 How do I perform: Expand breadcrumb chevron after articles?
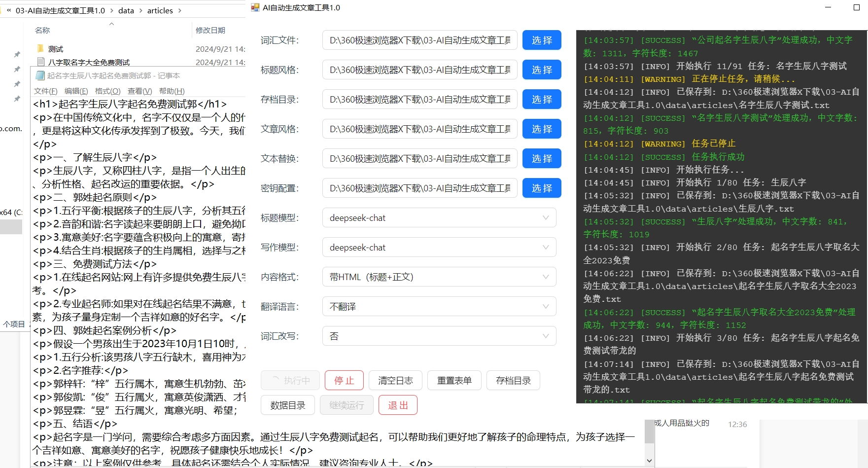179,10
